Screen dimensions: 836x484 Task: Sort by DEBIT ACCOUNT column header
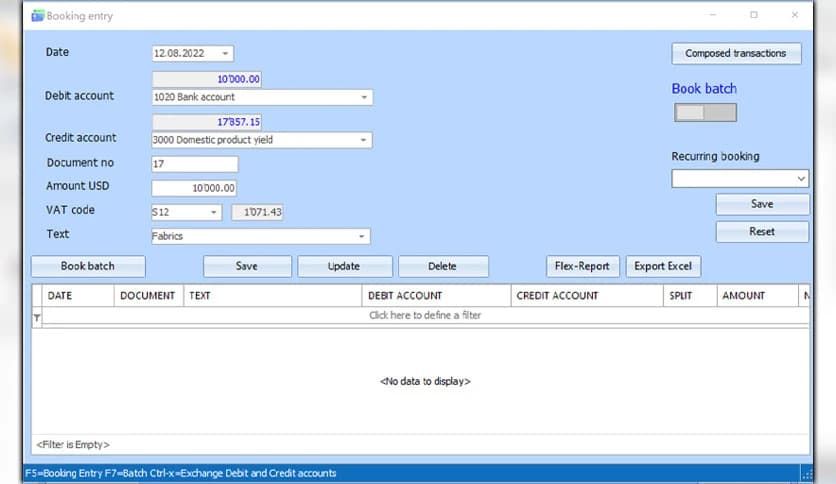[436, 296]
